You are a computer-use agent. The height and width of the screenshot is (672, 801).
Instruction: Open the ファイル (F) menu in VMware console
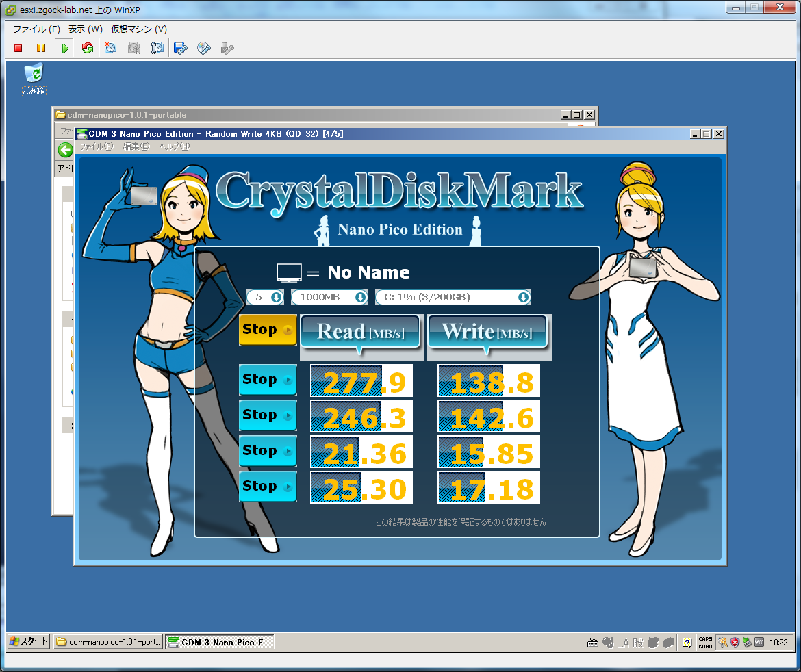coord(36,29)
